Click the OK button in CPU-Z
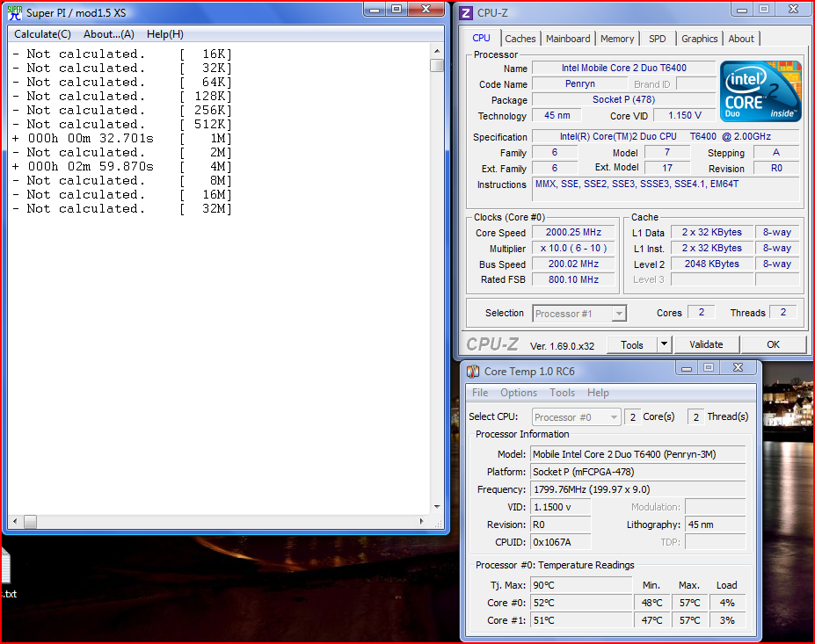The width and height of the screenshot is (815, 644). point(774,344)
